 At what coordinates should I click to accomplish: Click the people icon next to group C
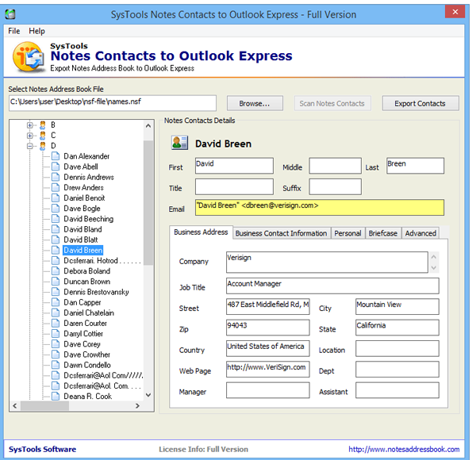43,136
